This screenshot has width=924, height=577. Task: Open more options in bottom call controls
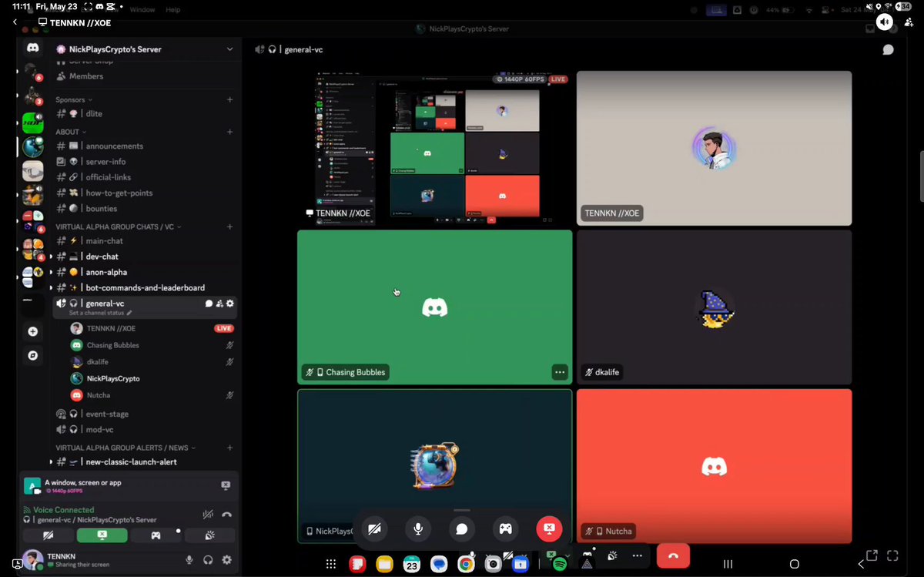(x=637, y=555)
